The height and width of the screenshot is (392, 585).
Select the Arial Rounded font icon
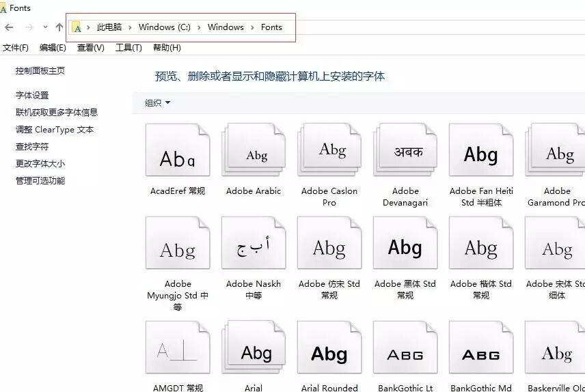[x=329, y=347]
